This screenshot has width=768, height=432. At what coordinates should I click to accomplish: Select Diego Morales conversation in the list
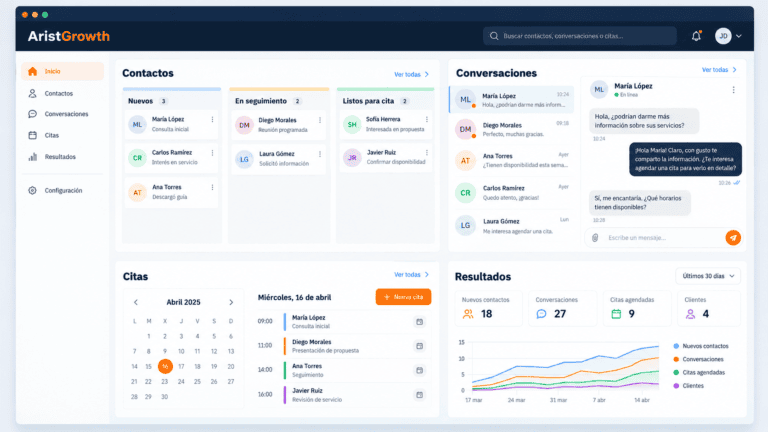coord(511,129)
